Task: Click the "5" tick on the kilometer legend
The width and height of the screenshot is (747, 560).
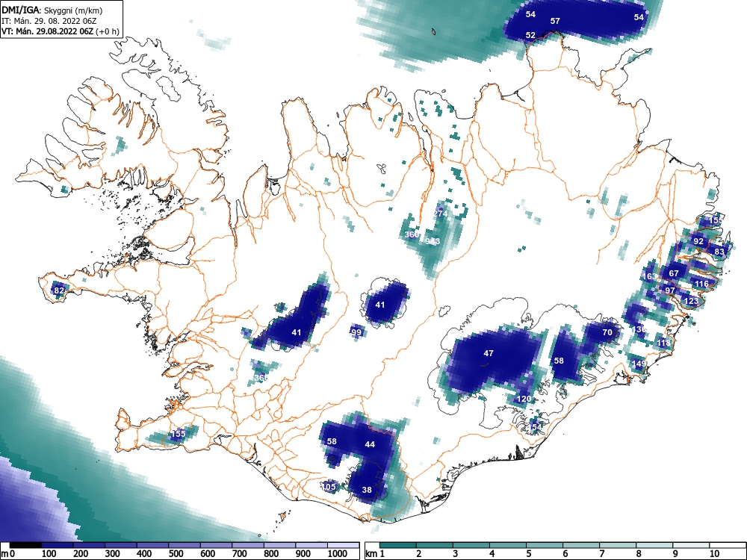Action: tap(528, 554)
